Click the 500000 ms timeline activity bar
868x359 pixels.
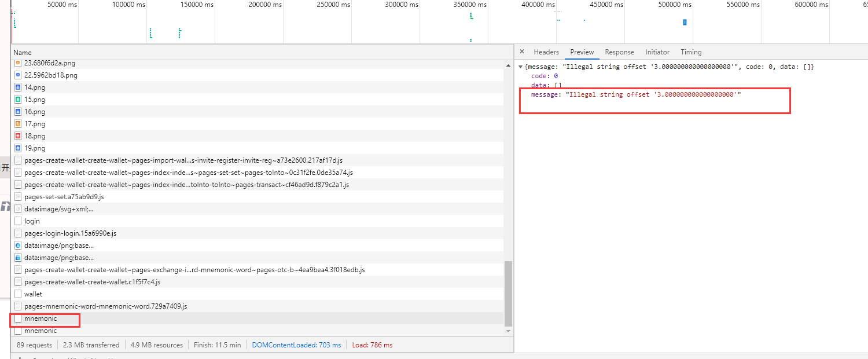click(685, 22)
